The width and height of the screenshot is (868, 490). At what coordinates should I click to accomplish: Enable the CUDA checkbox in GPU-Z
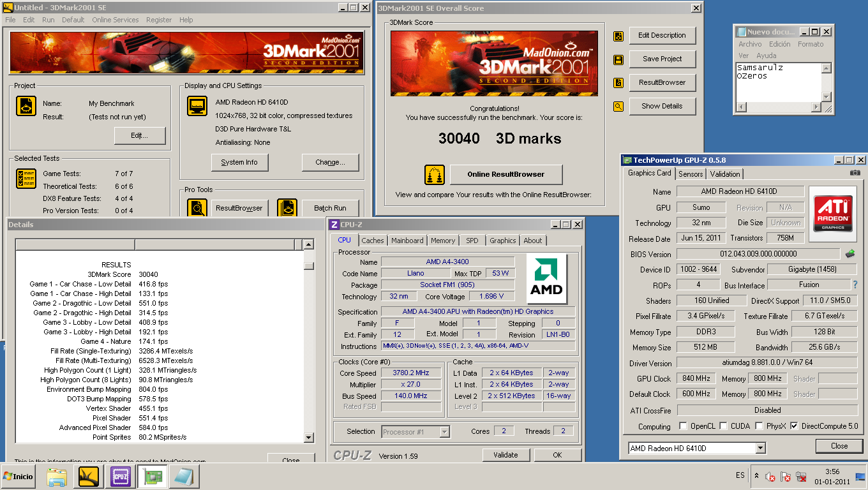point(722,426)
